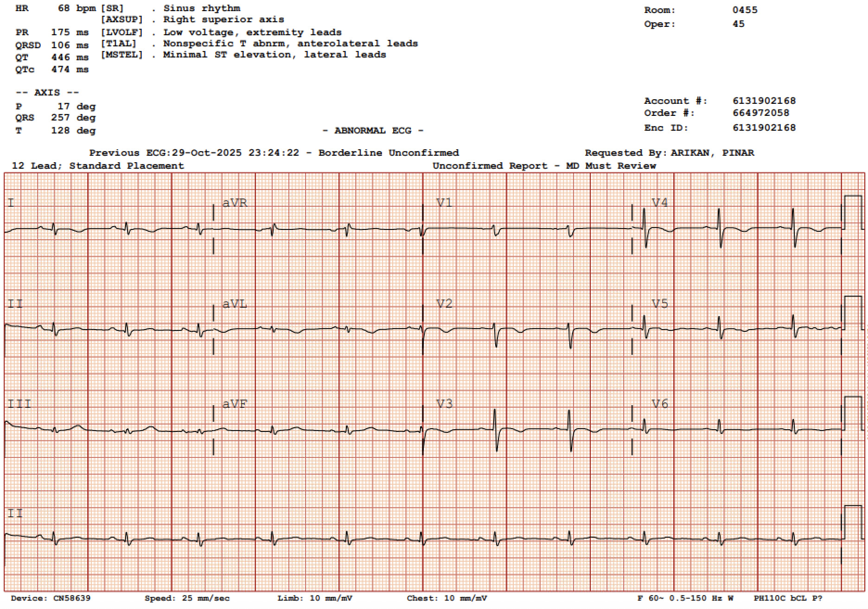Select the QT value '446 ms'
The height and width of the screenshot is (609, 868).
[70, 57]
